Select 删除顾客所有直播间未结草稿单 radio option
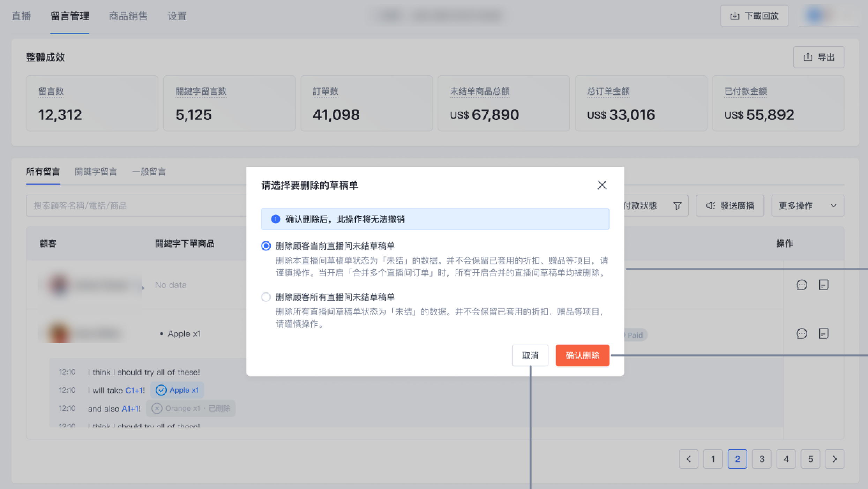Viewport: 868px width, 489px height. 266,297
